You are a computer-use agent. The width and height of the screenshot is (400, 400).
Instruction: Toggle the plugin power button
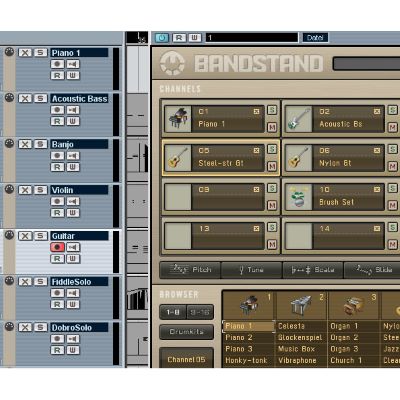[x=162, y=38]
